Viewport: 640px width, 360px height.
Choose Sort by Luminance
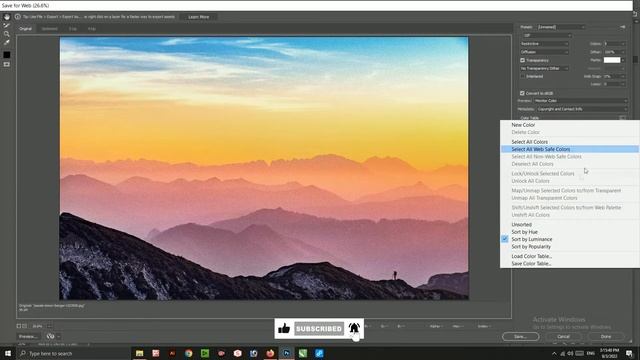click(531, 239)
